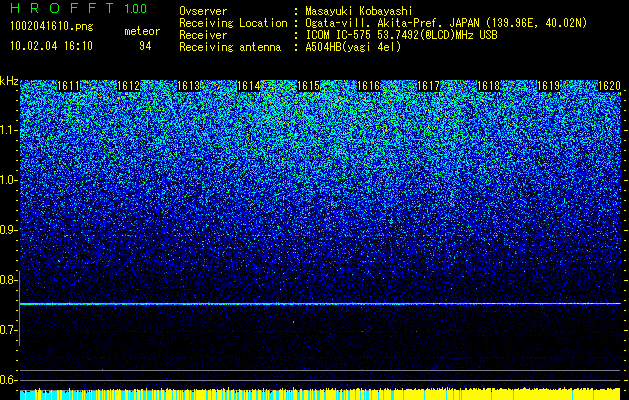This screenshot has height=400, width=629.
Task: Click the Receiver label
Action: [x=203, y=35]
